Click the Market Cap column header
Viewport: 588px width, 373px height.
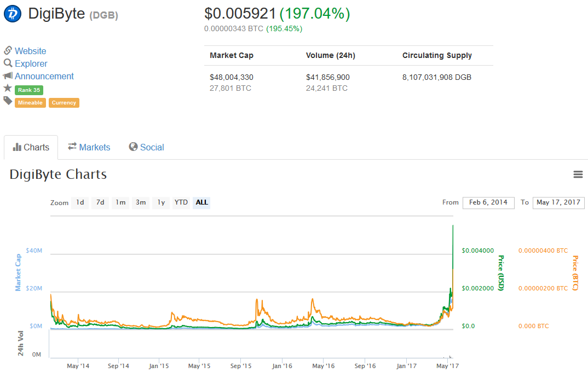232,55
